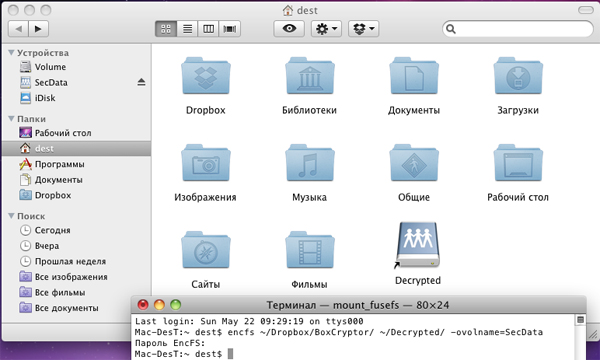Click the Terminal command prompt line
600x360 pixels.
[x=184, y=354]
